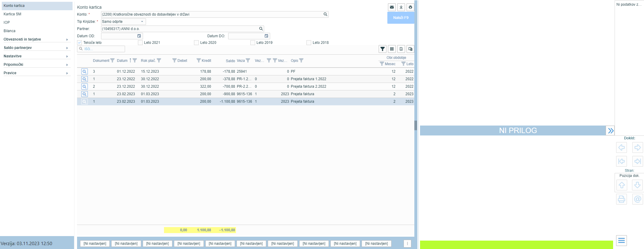This screenshot has height=249, width=644.
Task: Click the last [Ni nastavljen] button
Action: (377, 244)
